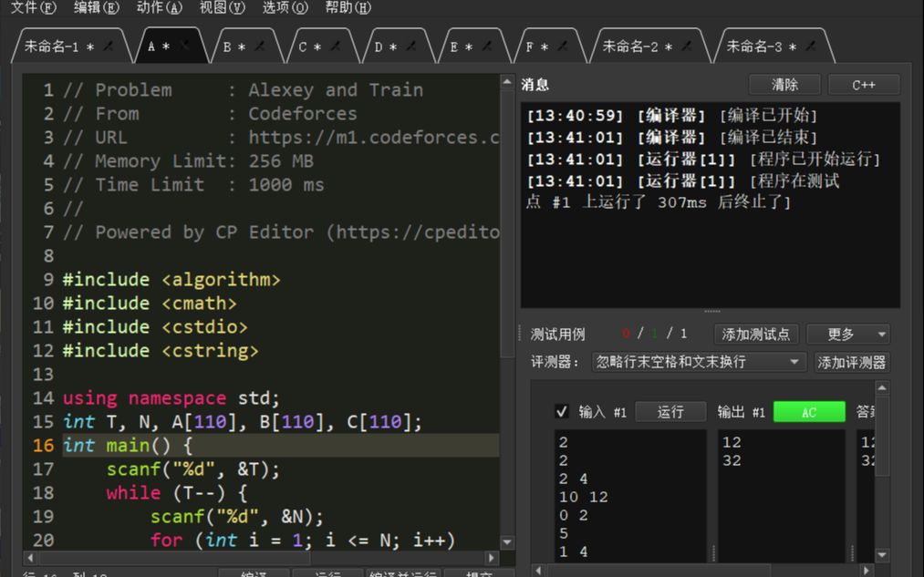Click the 清除 button to clear messages
Viewport: 924px width, 577px height.
pos(784,84)
